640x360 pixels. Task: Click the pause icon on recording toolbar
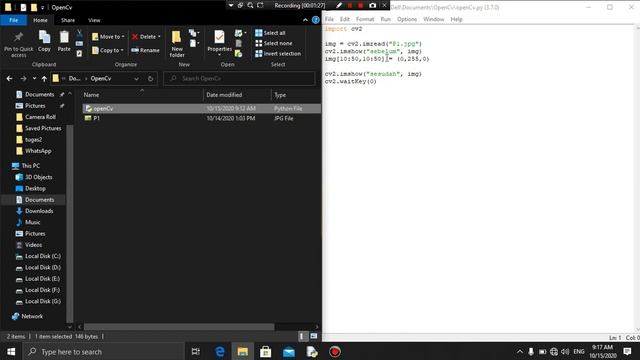pos(350,5)
